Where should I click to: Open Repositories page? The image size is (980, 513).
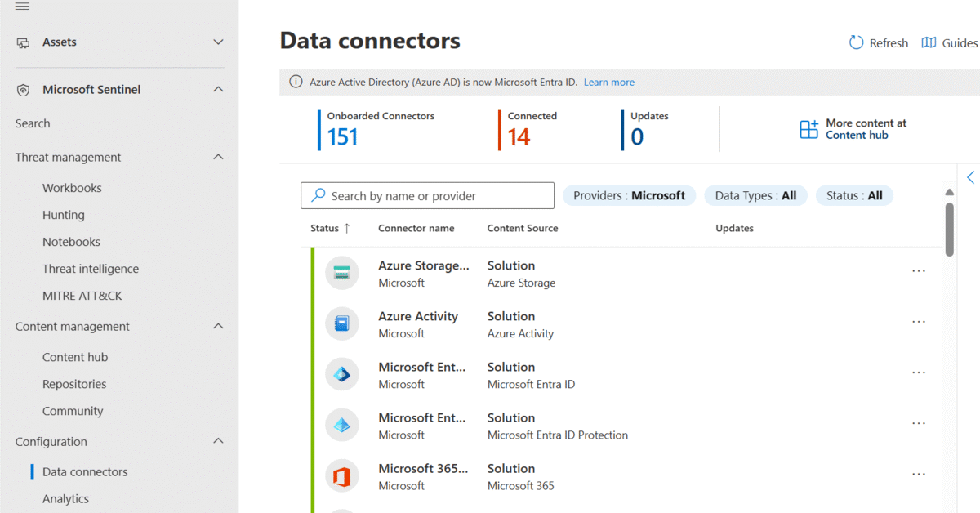[x=74, y=384]
